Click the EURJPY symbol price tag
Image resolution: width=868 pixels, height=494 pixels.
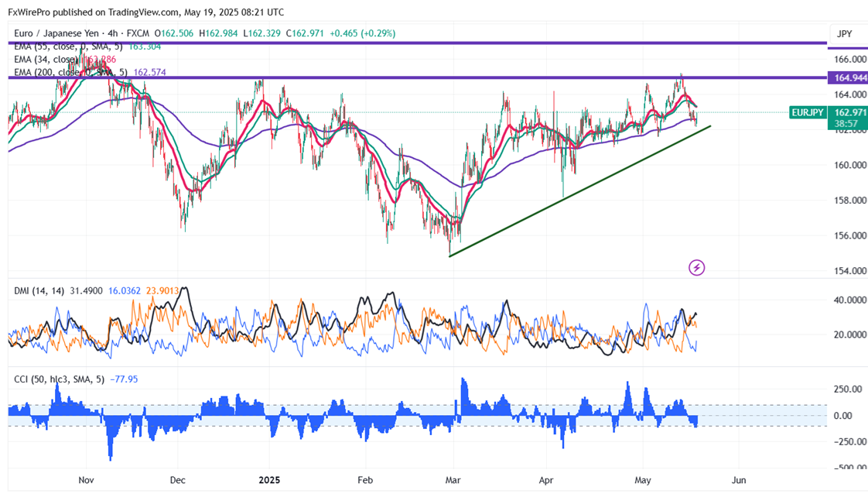point(808,112)
